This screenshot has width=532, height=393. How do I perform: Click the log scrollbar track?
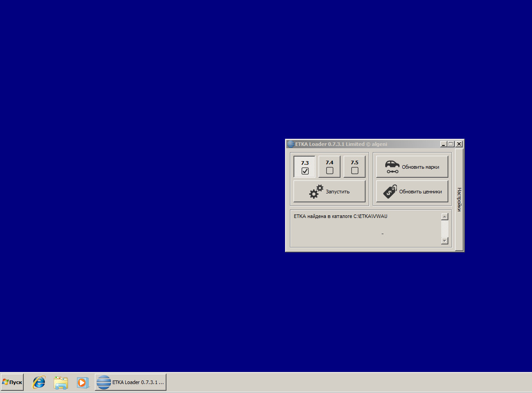coord(444,229)
